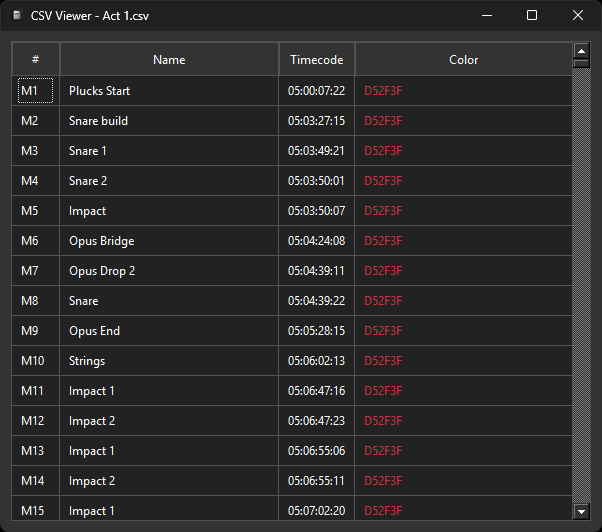Select the Opus Bridge name cell
The width and height of the screenshot is (602, 532).
point(169,241)
